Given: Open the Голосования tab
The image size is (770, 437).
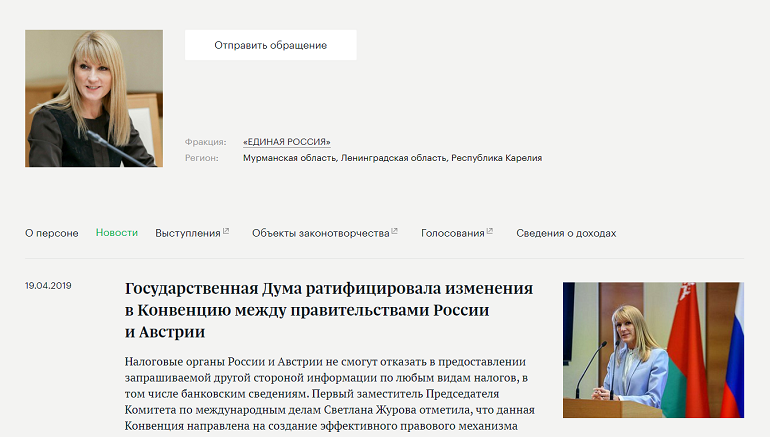Looking at the screenshot, I should 452,233.
